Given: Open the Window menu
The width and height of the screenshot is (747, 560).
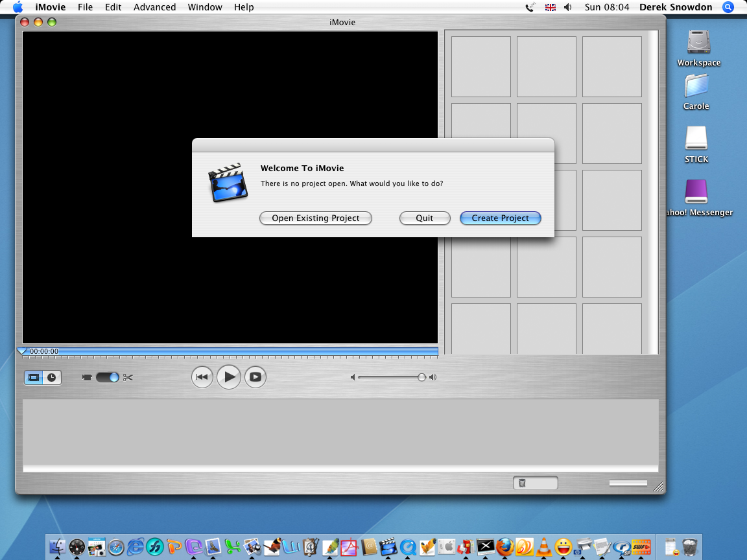Looking at the screenshot, I should click(x=205, y=7).
